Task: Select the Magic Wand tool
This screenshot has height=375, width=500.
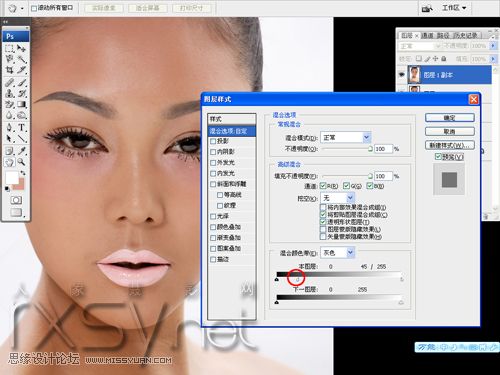Action: (x=22, y=59)
